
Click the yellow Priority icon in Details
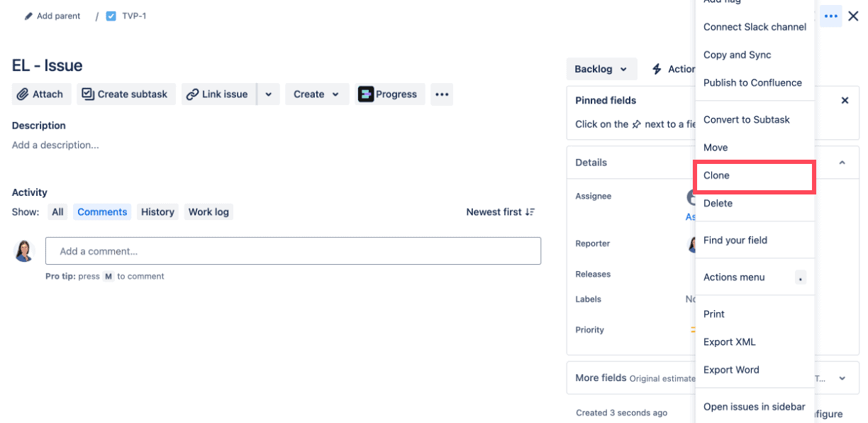point(693,329)
